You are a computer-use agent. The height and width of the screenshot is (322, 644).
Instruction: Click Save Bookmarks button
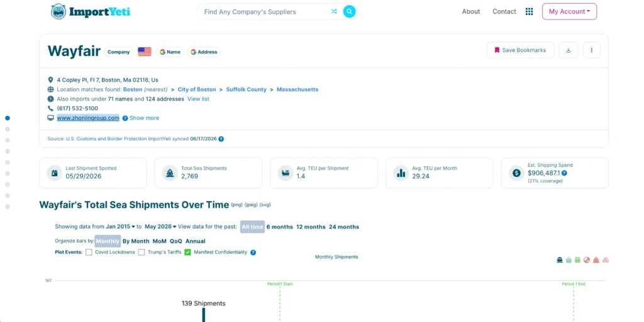pyautogui.click(x=520, y=50)
